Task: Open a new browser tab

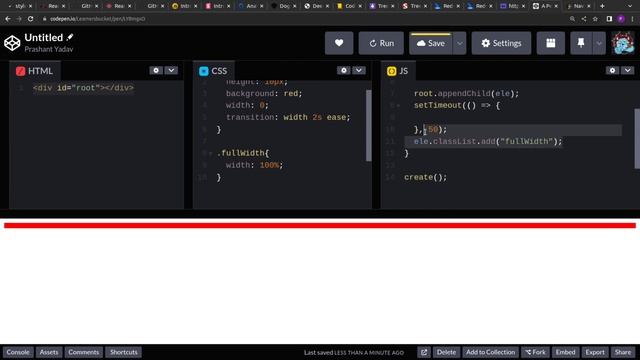Action: (x=602, y=6)
